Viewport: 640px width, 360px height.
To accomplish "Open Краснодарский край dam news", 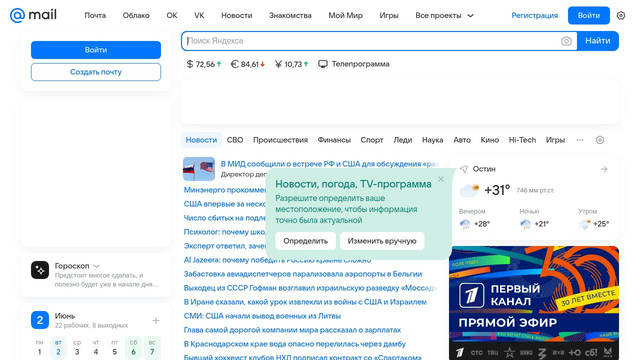I will tap(295, 344).
